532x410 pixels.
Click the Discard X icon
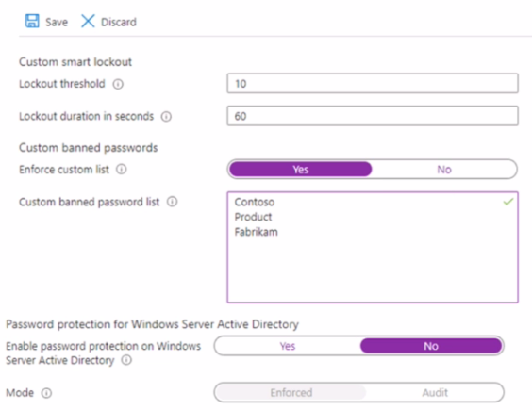tap(88, 21)
